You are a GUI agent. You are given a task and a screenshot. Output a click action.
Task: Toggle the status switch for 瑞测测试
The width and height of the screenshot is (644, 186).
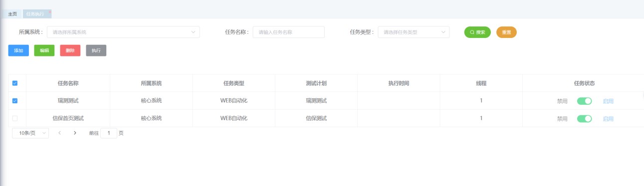[x=585, y=101]
